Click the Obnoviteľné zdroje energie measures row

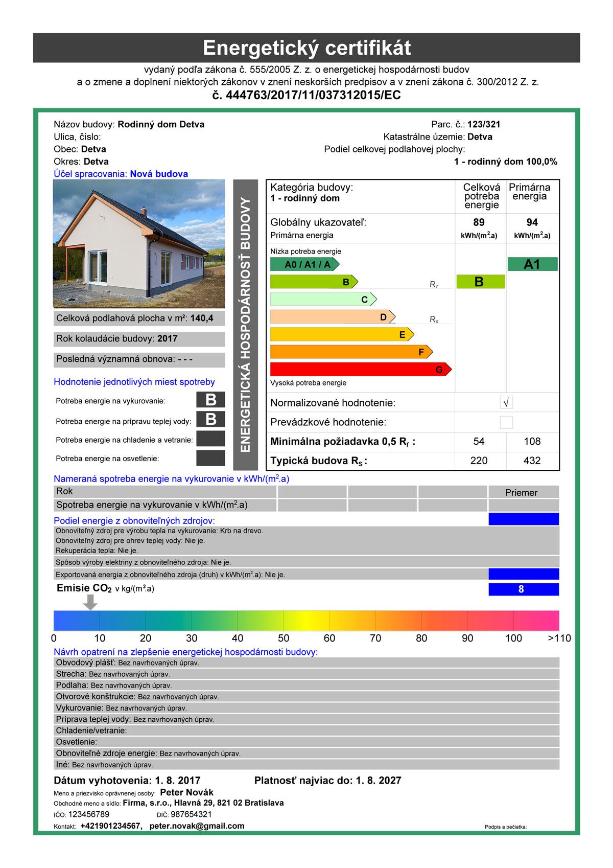point(306,753)
